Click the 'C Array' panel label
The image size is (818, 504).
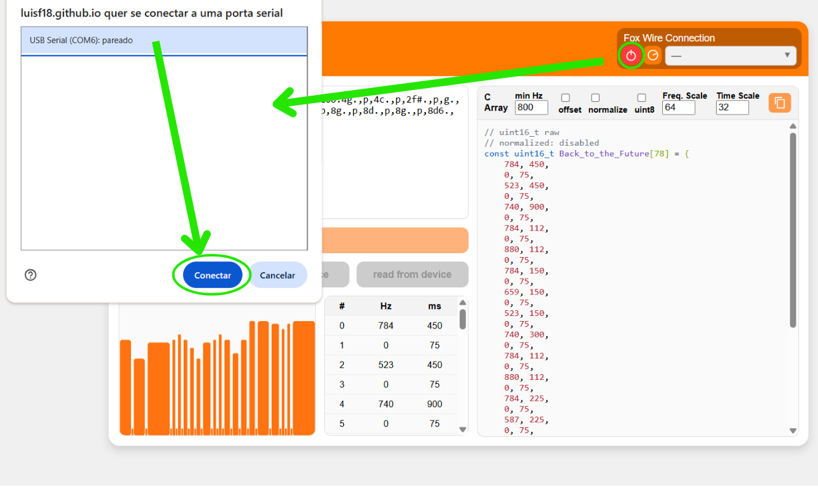pos(496,103)
